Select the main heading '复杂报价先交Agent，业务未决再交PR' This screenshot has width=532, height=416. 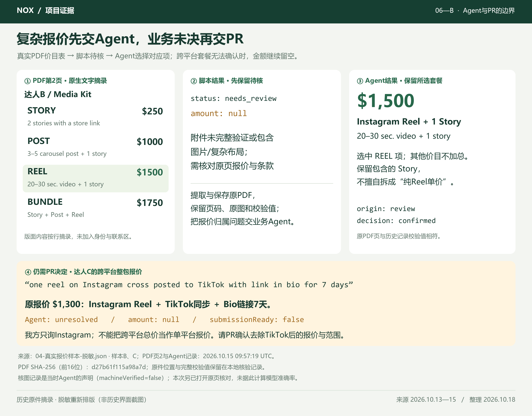tap(130, 39)
